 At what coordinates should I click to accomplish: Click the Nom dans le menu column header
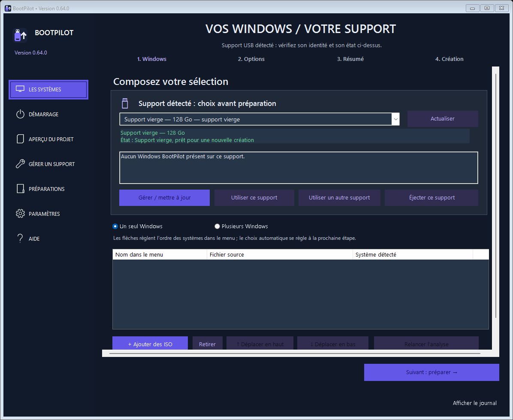pyautogui.click(x=160, y=254)
